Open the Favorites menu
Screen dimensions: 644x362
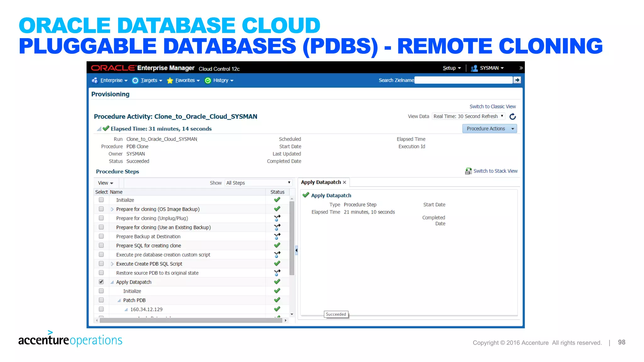coord(187,80)
